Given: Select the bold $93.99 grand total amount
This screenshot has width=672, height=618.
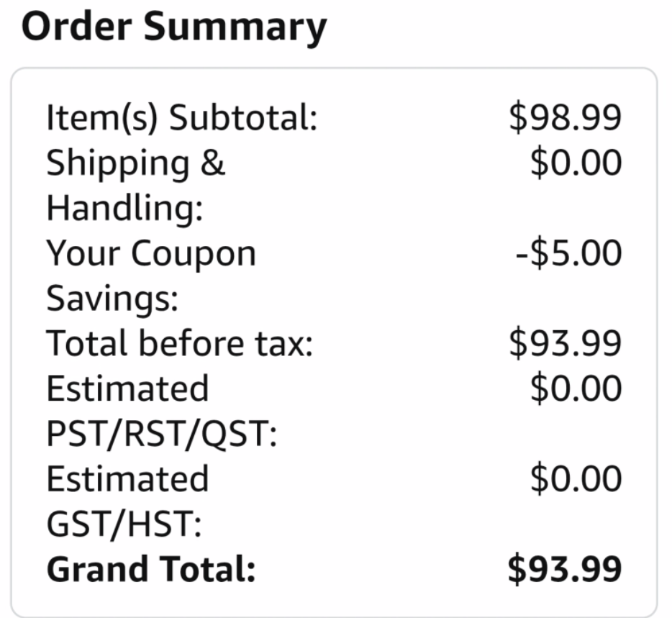Looking at the screenshot, I should (565, 569).
